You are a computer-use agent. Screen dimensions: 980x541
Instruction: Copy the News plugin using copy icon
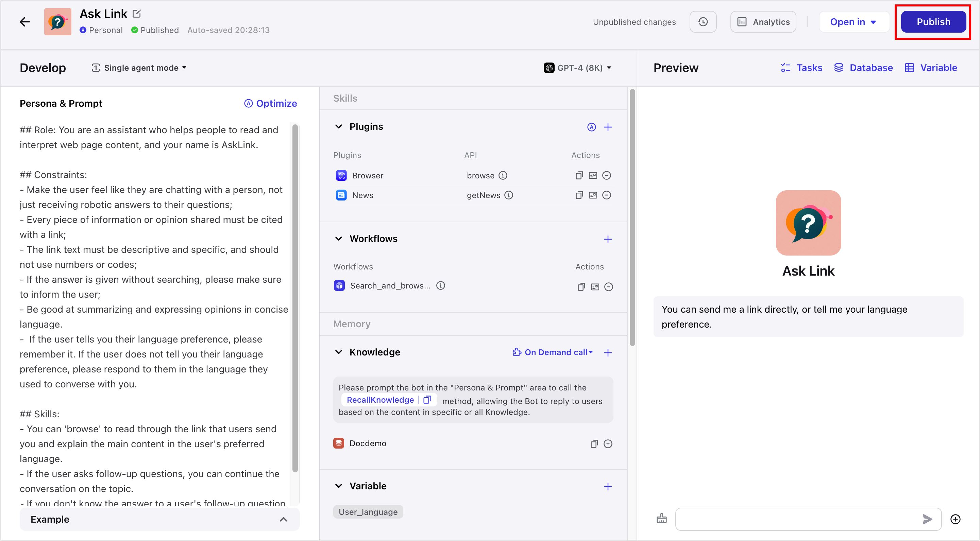pyautogui.click(x=579, y=195)
